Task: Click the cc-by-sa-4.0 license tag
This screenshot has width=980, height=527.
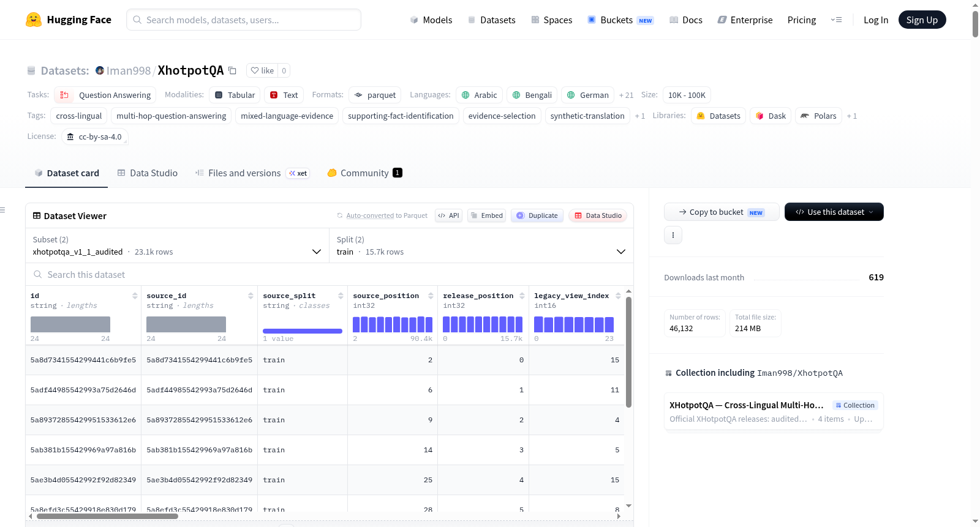Action: pyautogui.click(x=95, y=136)
